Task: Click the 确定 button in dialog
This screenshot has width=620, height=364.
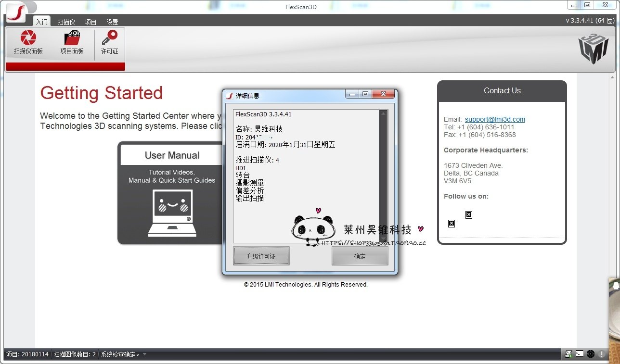Action: [360, 256]
